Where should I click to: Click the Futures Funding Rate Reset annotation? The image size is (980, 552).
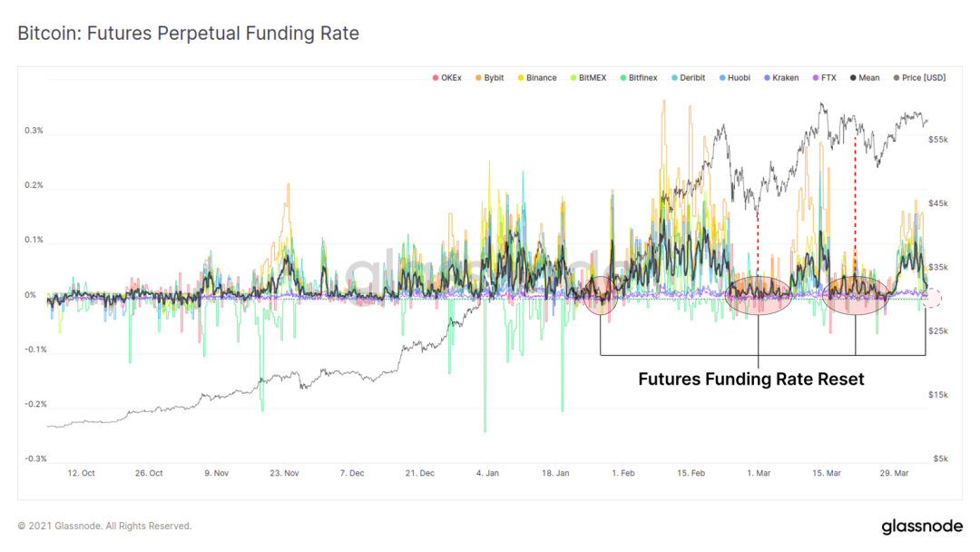tap(750, 379)
